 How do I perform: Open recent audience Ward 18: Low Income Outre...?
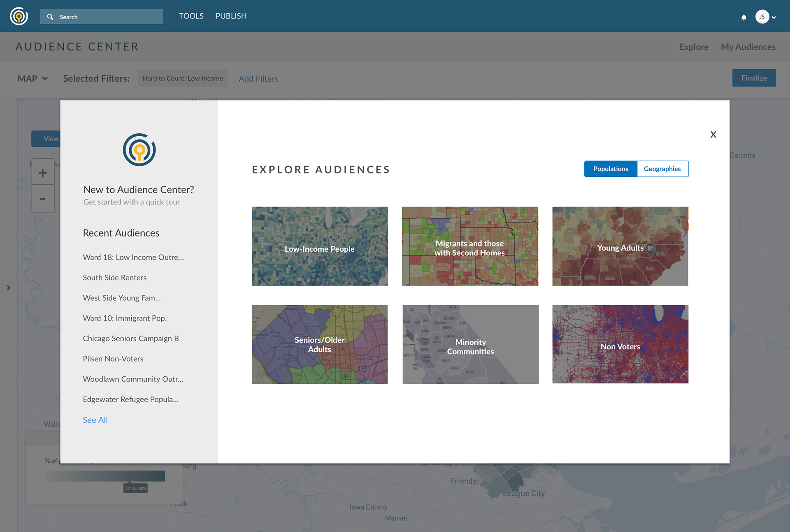(x=133, y=257)
